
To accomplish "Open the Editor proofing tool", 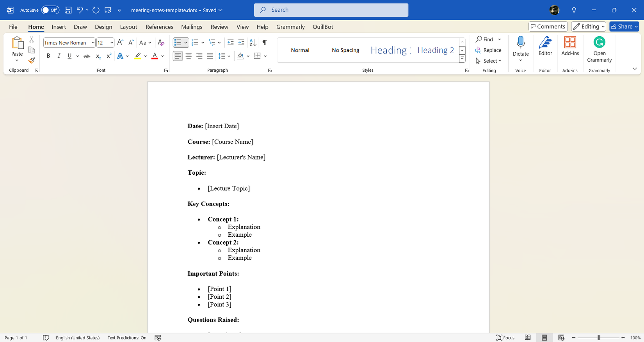I will click(x=545, y=46).
